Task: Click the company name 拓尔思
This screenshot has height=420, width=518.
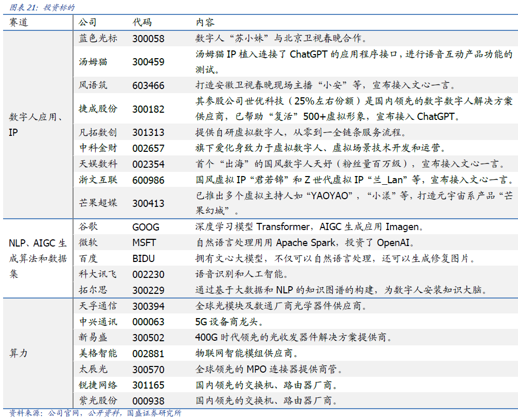Action: (x=93, y=290)
